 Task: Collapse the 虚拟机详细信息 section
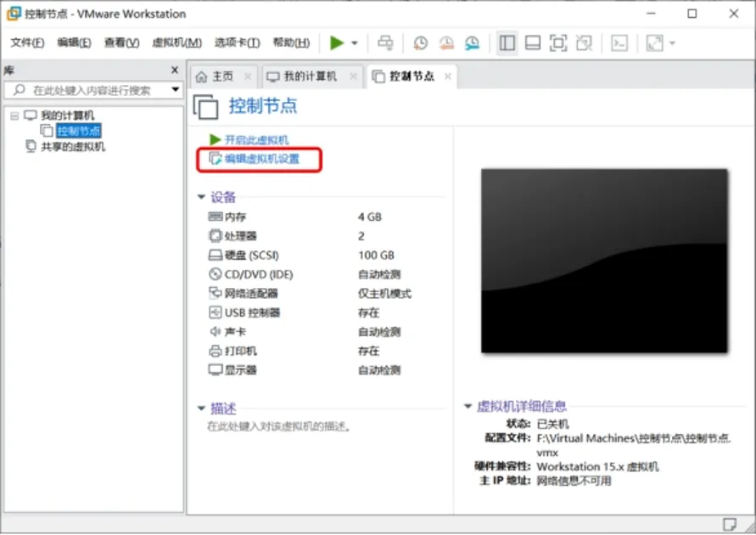click(468, 406)
